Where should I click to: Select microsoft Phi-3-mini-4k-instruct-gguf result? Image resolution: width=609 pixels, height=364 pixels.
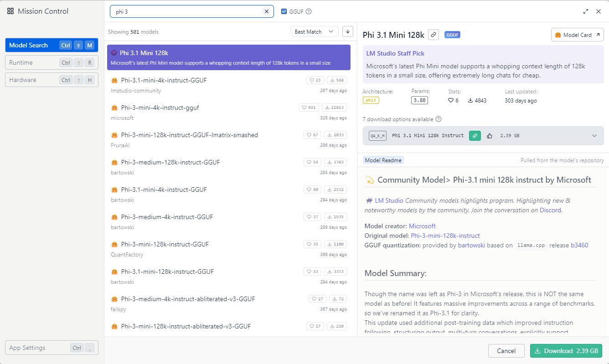(x=229, y=112)
